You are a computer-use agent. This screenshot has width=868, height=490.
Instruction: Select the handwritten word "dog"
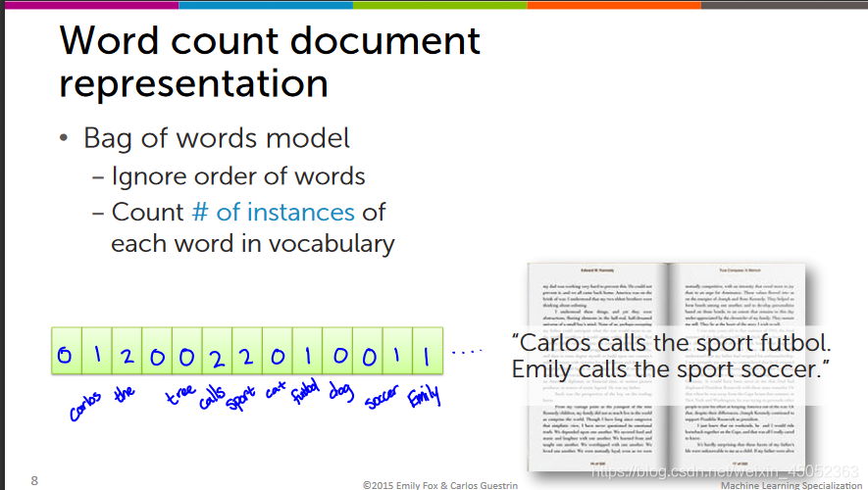tap(341, 391)
